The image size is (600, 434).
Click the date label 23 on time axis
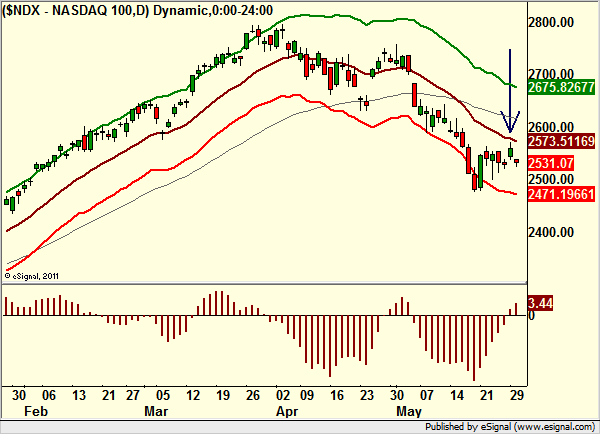point(367,395)
